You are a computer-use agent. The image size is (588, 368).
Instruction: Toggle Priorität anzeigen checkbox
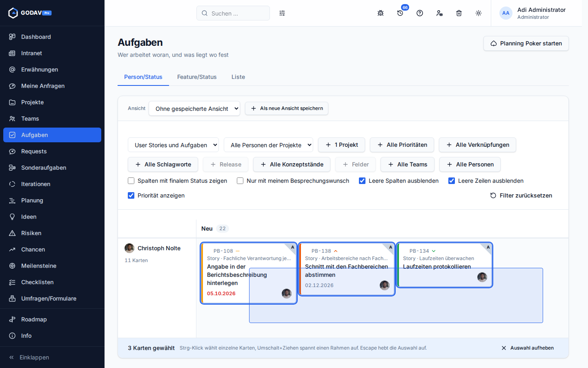point(131,195)
